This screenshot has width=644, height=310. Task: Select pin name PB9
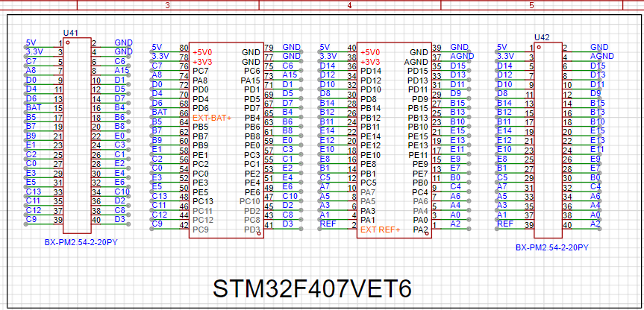point(201,145)
